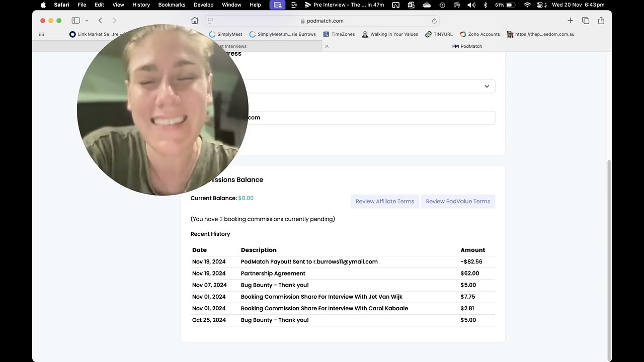Click the Nov 07, 2024 date cell
Screen dimensions: 644x362
point(209,285)
